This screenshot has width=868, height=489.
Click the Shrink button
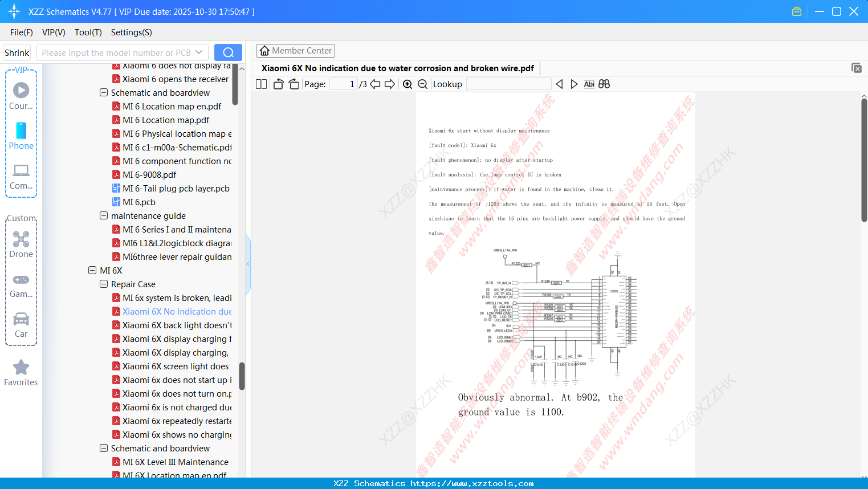pyautogui.click(x=17, y=52)
